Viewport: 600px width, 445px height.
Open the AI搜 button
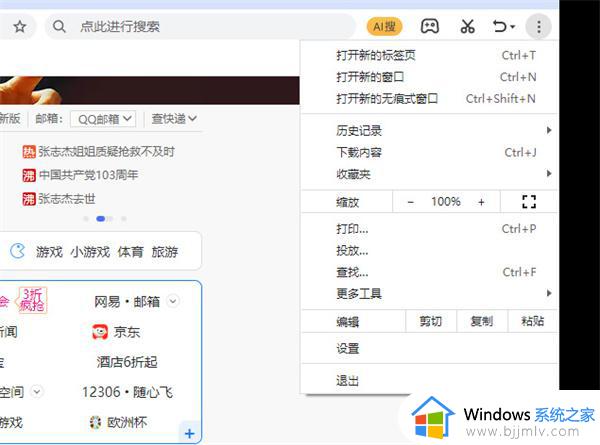(x=384, y=27)
